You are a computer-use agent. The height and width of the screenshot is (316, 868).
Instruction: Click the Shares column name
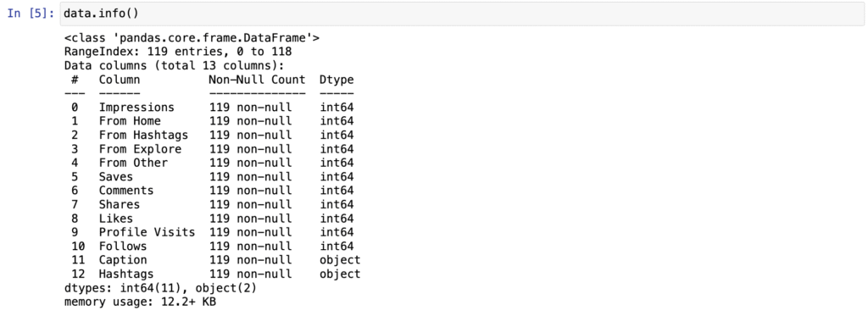(120, 204)
